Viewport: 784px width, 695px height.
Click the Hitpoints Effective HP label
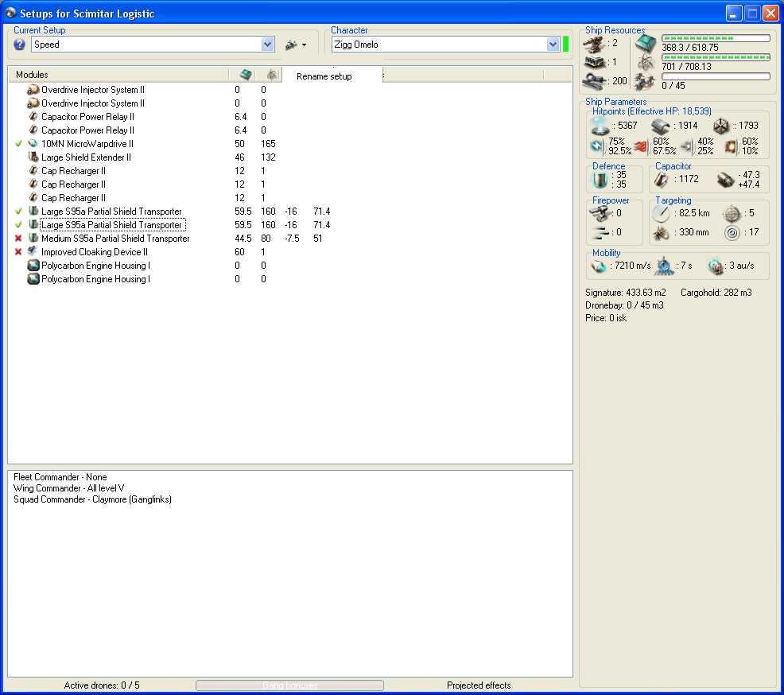[x=651, y=111]
